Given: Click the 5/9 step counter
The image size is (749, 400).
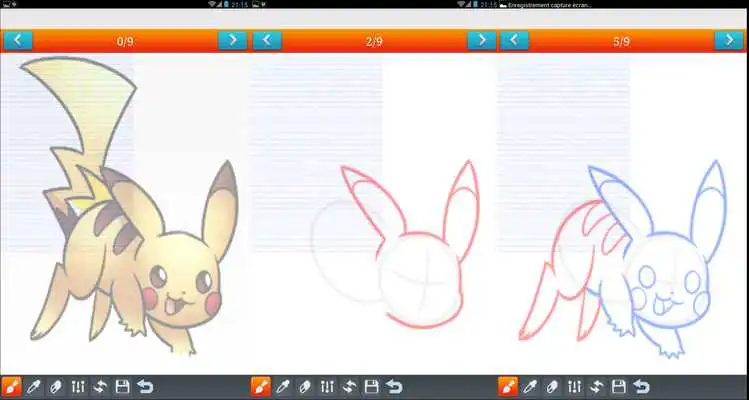Looking at the screenshot, I should click(621, 42).
